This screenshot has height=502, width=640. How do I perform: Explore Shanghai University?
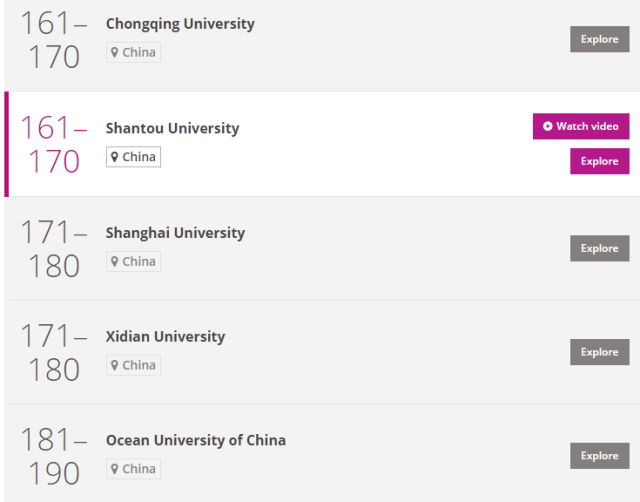click(600, 248)
